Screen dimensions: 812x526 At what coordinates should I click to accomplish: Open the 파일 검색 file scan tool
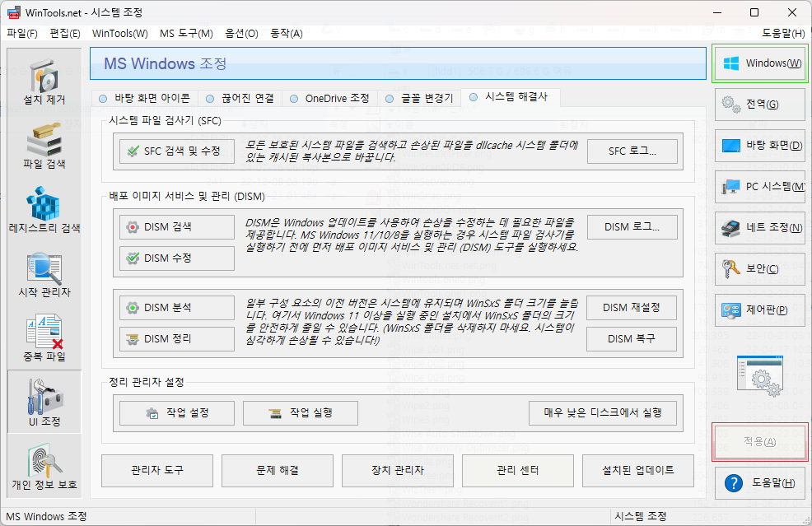(44, 145)
